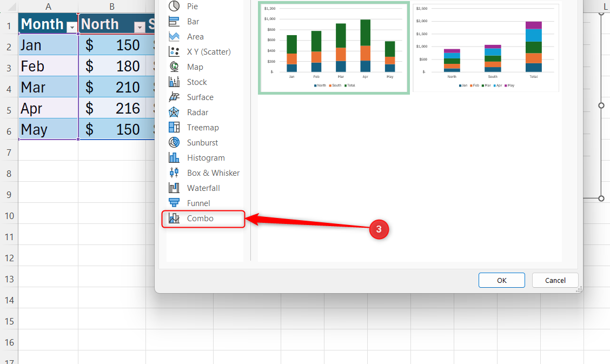Screen dimensions: 610x364
Task: Cancel the Insert Chart dialog
Action: [x=555, y=280]
